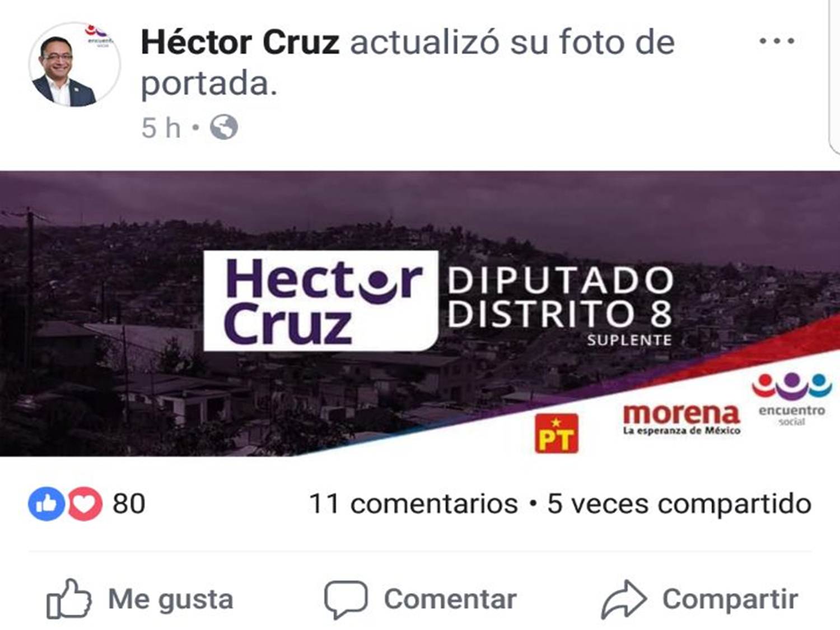Click the 5 h post timestamp

click(161, 128)
